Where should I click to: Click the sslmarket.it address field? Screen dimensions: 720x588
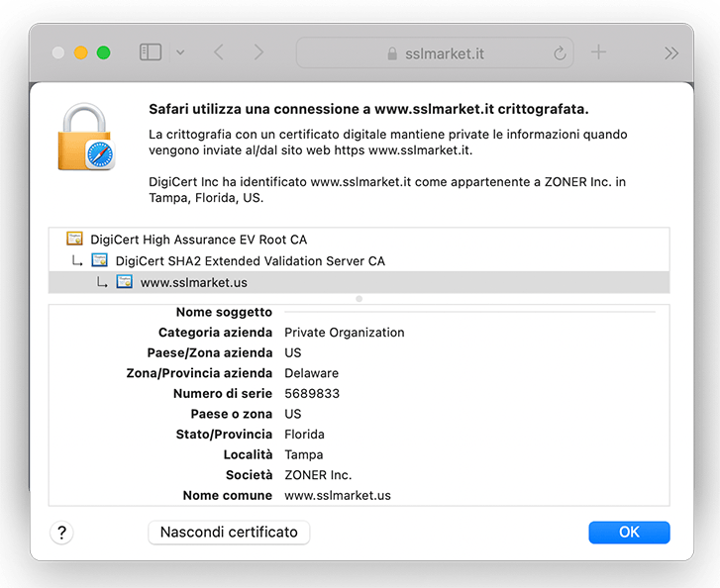click(x=435, y=53)
